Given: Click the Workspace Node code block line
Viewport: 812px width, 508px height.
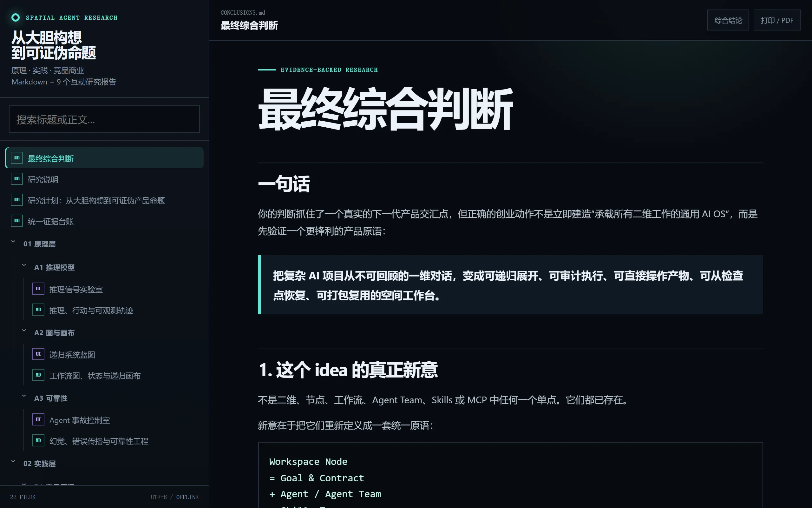Looking at the screenshot, I should [308, 462].
